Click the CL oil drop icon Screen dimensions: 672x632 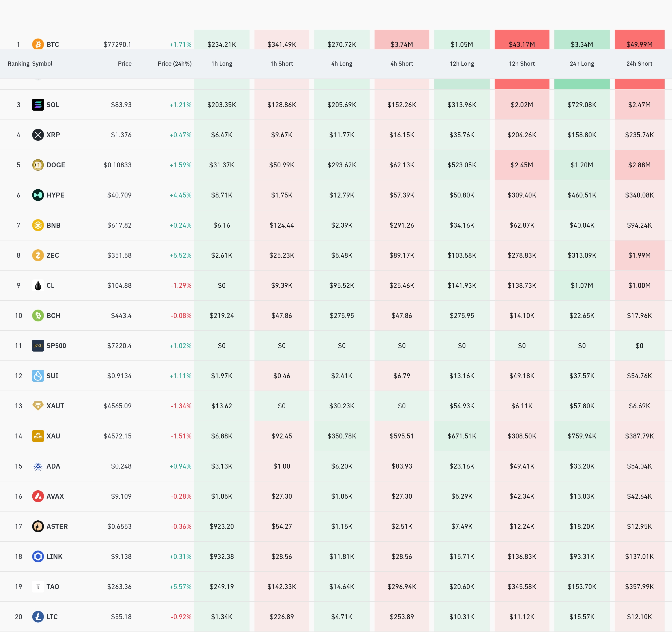38,285
